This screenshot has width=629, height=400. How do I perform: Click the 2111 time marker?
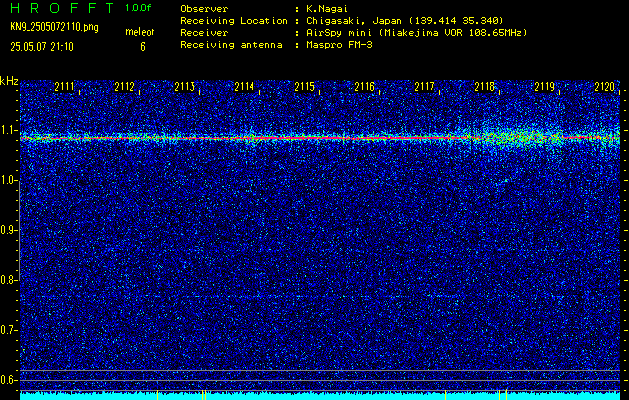[x=64, y=87]
